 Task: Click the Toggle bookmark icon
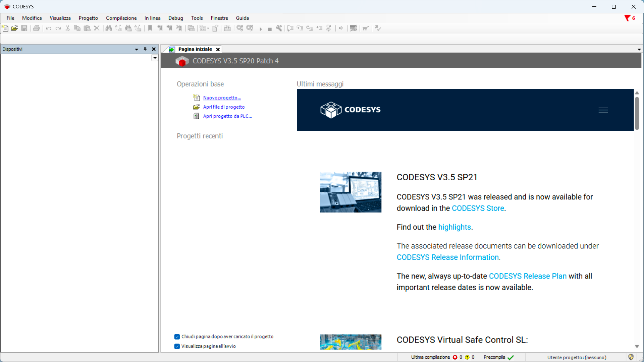click(150, 28)
